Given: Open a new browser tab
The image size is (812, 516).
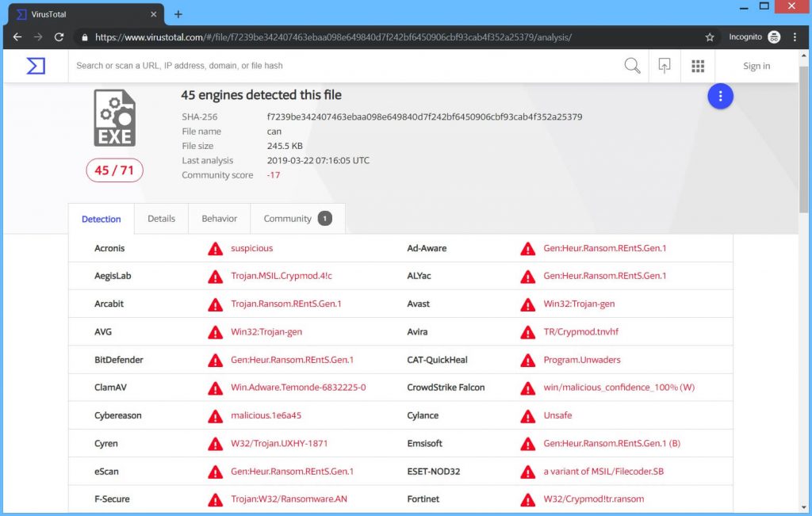Looking at the screenshot, I should point(178,13).
